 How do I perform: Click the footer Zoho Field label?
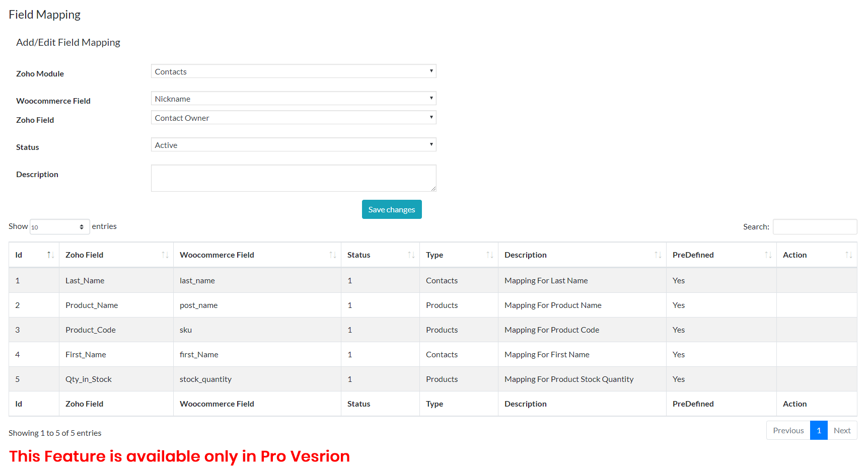(85, 404)
